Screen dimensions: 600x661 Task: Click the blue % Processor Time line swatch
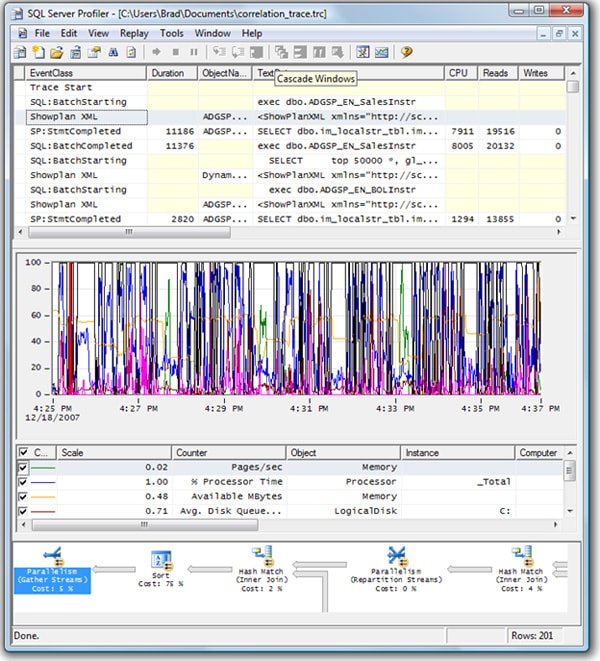point(43,482)
